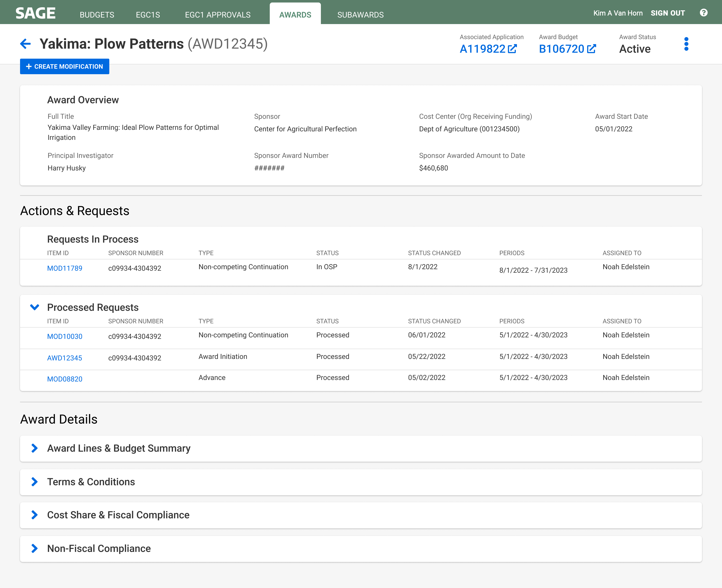The height and width of the screenshot is (588, 722).
Task: Open the Subawards tab
Action: [360, 15]
